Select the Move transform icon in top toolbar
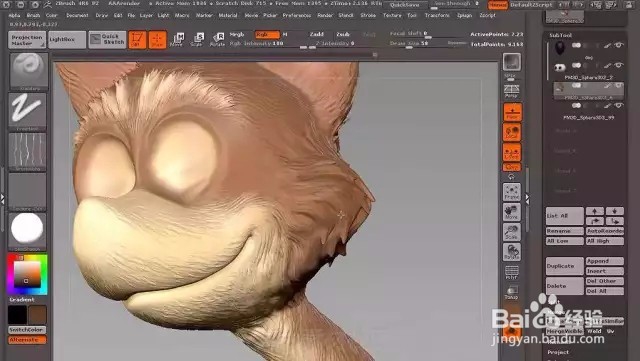 click(178, 40)
